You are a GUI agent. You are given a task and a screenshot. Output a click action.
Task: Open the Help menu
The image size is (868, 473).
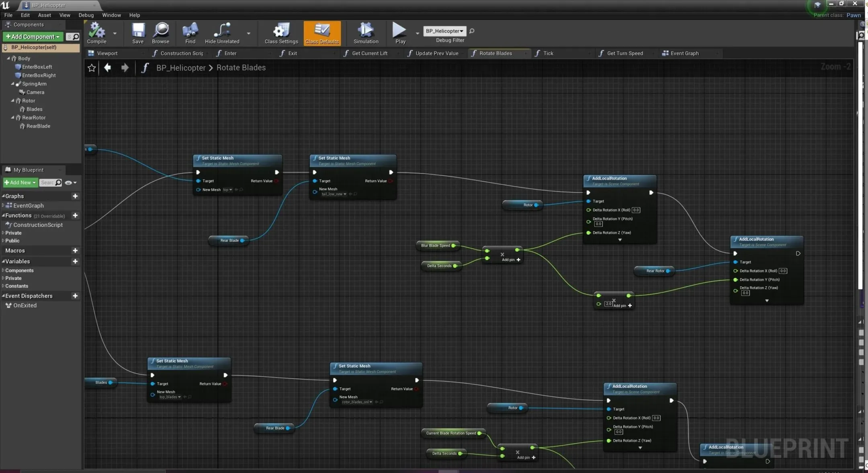click(135, 15)
